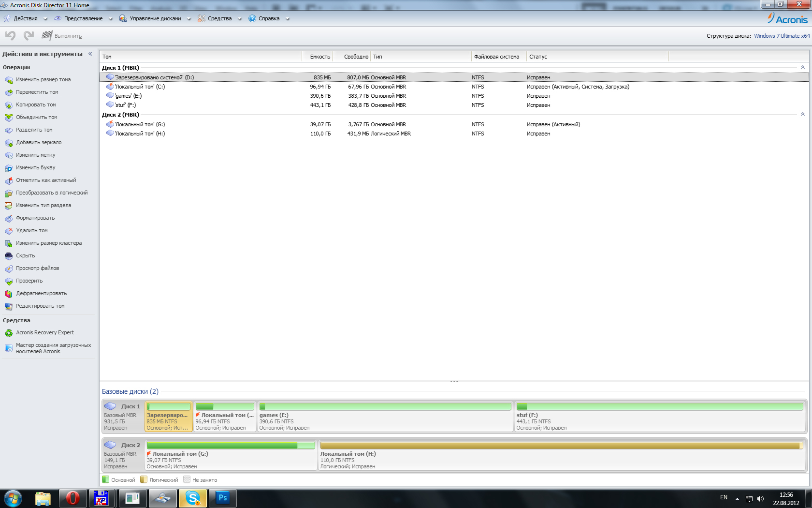Select 'Локальный том' (H:) row

coord(454,134)
